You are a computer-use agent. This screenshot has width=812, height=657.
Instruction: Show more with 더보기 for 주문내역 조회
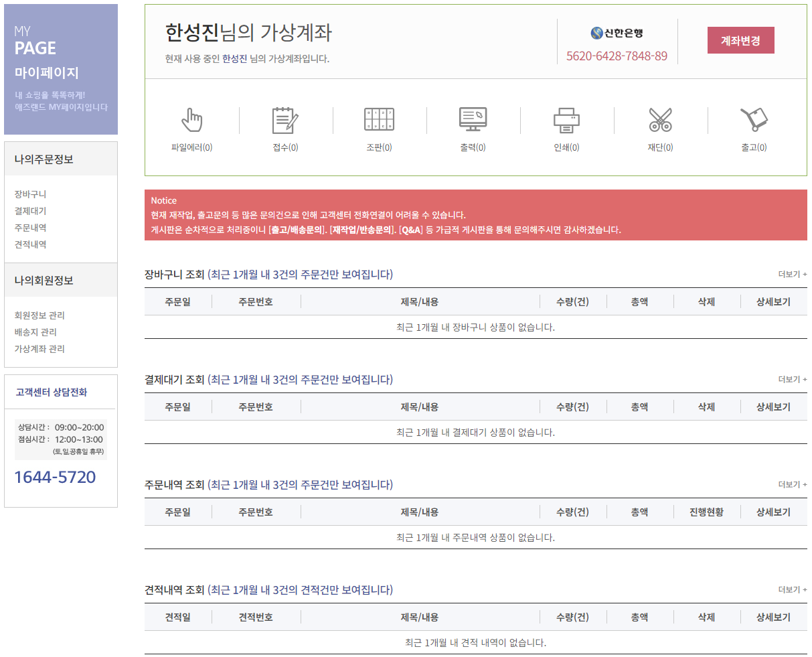[792, 485]
